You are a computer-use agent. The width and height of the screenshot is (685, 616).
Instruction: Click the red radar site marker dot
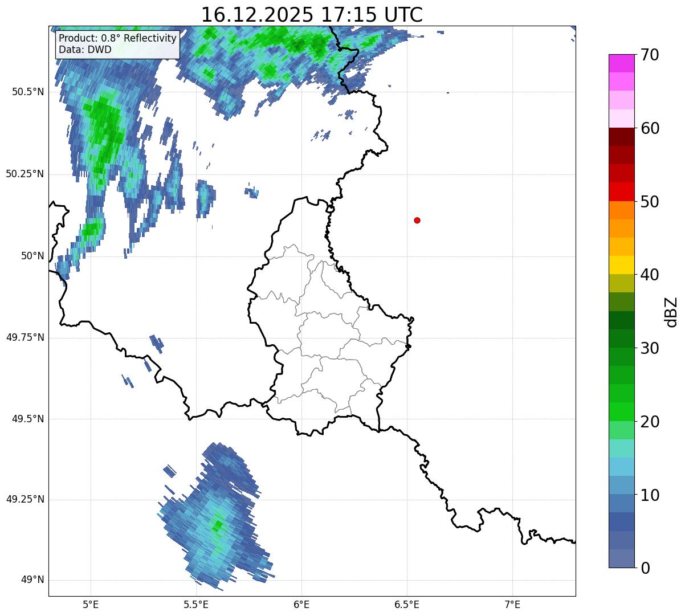pyautogui.click(x=417, y=220)
